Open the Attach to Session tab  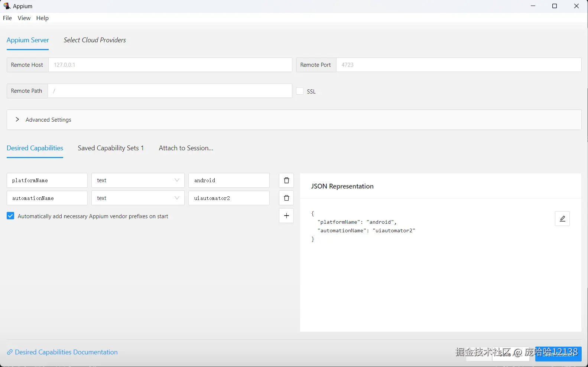click(186, 148)
